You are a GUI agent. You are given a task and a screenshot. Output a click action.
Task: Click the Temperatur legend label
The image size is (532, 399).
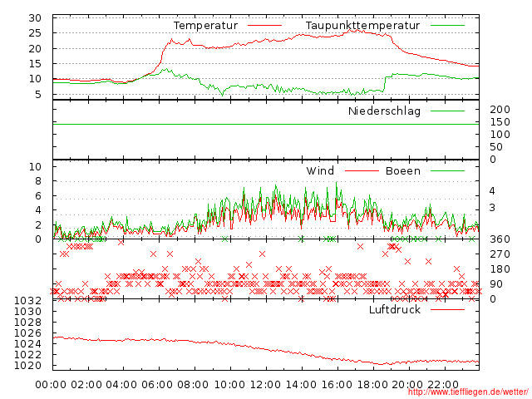[205, 26]
